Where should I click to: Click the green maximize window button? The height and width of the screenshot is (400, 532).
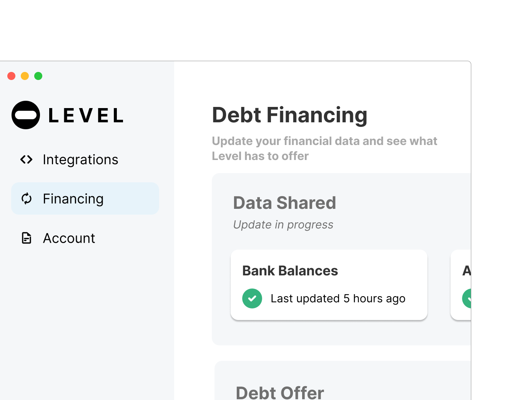[x=38, y=76]
